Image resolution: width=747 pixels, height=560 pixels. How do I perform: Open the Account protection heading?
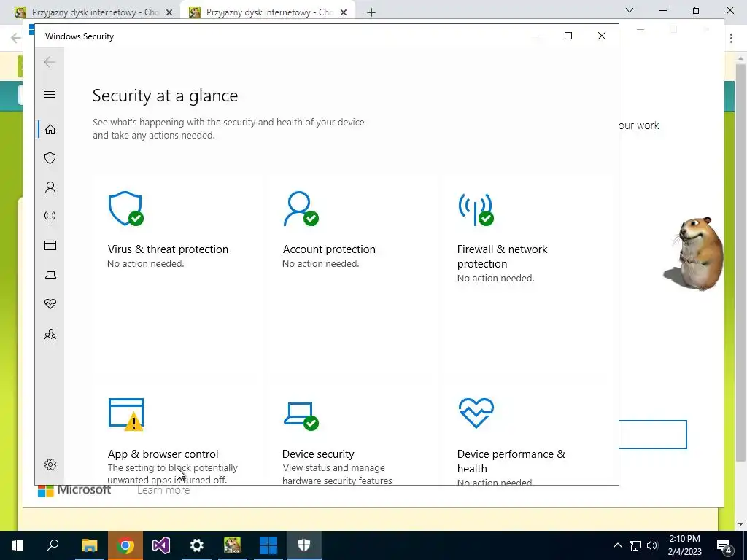(329, 249)
